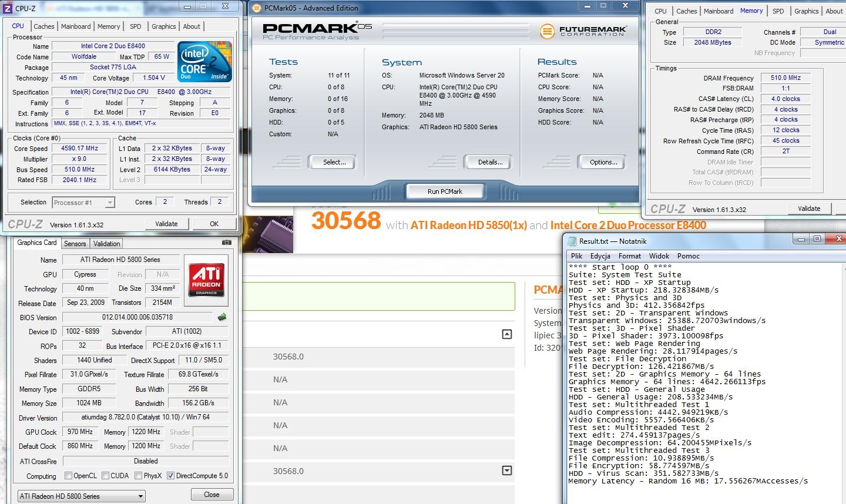Image resolution: width=846 pixels, height=504 pixels.
Task: Click the 4.0 clocks CAS Latency value
Action: point(785,99)
